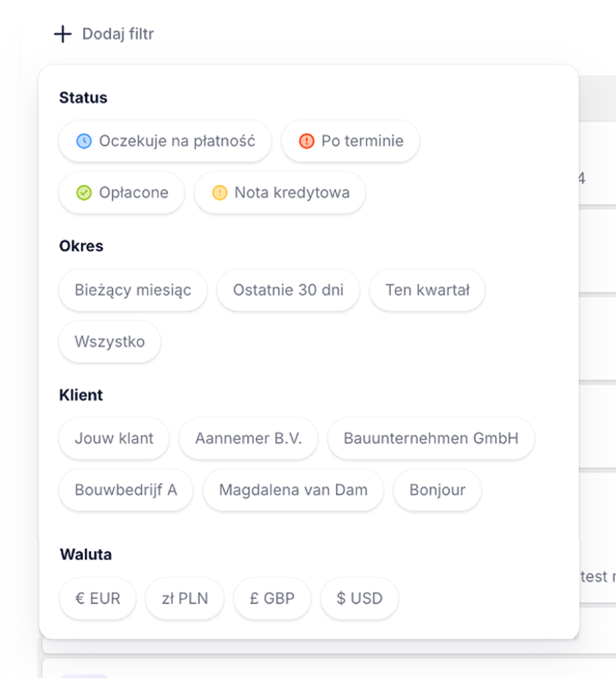Choose Bieżący miesiąc period
This screenshot has height=686, width=616.
[133, 290]
